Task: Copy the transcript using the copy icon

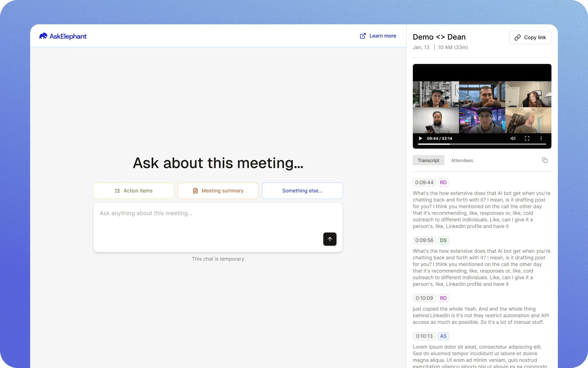Action: tap(545, 160)
